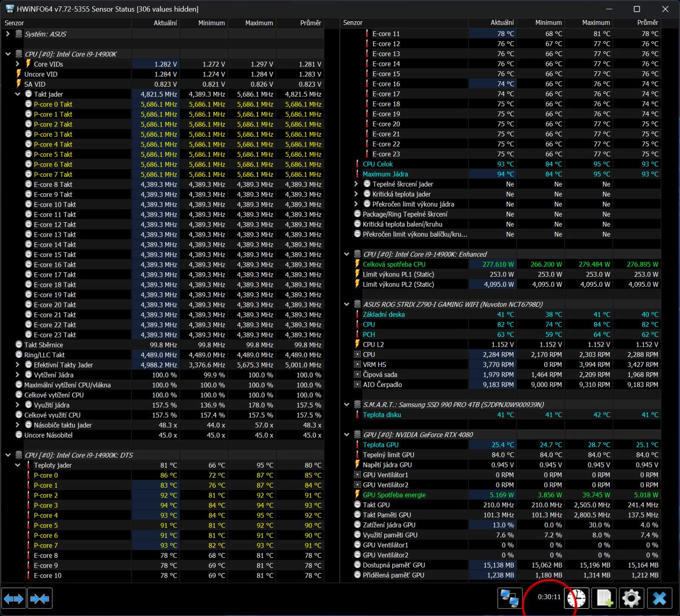Screen dimensions: 680x616
Task: Click the clock icon beside P-core 0 Takt
Action: pyautogui.click(x=28, y=104)
